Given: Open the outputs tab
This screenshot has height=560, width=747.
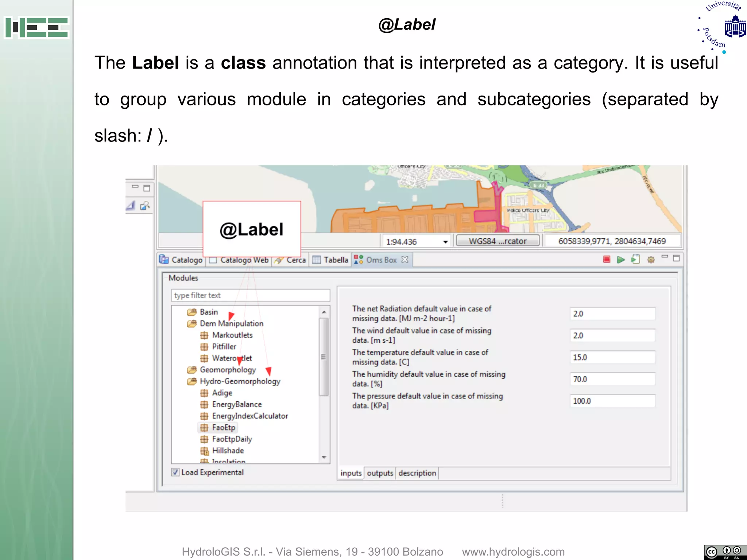Looking at the screenshot, I should [380, 473].
